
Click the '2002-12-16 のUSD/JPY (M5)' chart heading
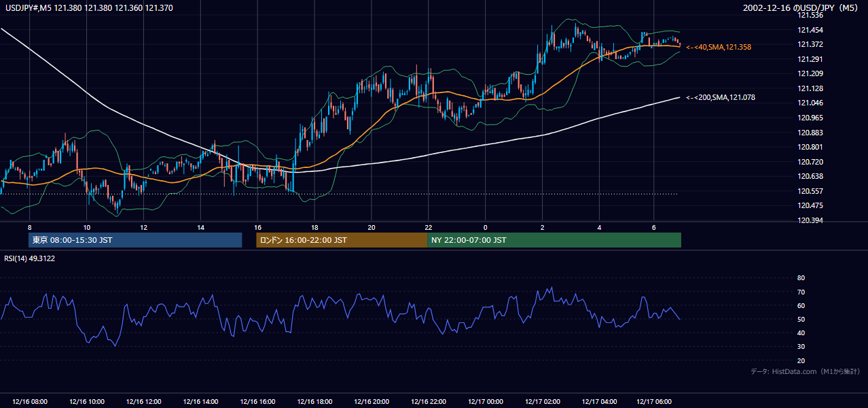(x=801, y=7)
